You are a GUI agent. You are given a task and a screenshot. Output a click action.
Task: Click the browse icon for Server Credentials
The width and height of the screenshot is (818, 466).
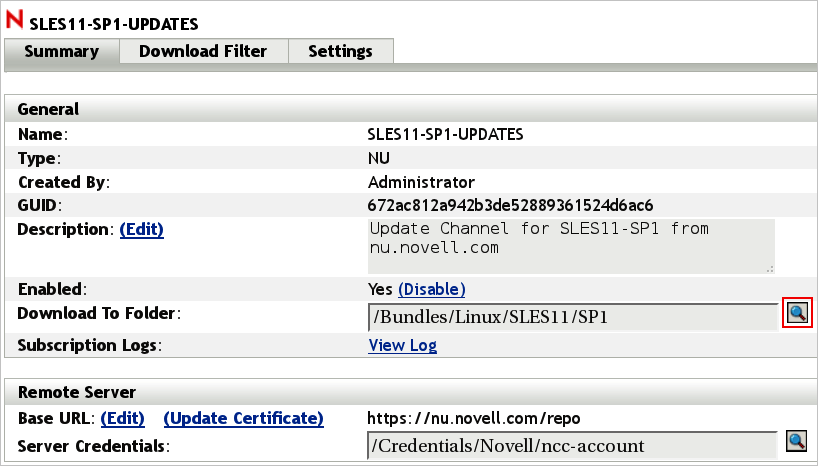796,441
